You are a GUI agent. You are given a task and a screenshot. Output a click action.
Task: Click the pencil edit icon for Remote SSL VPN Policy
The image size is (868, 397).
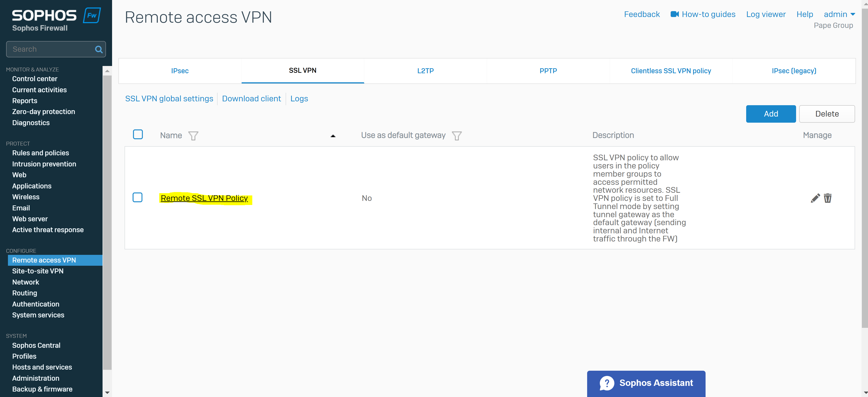[815, 198]
